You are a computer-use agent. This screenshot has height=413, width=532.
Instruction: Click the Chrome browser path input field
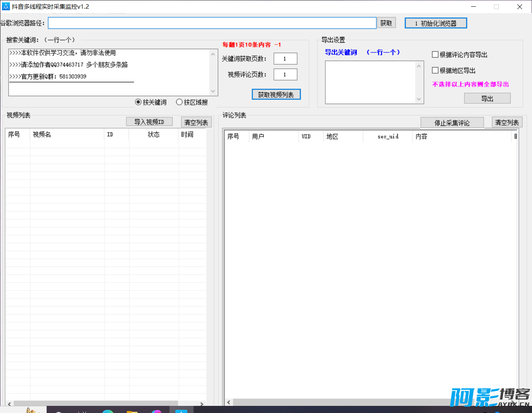click(x=212, y=23)
